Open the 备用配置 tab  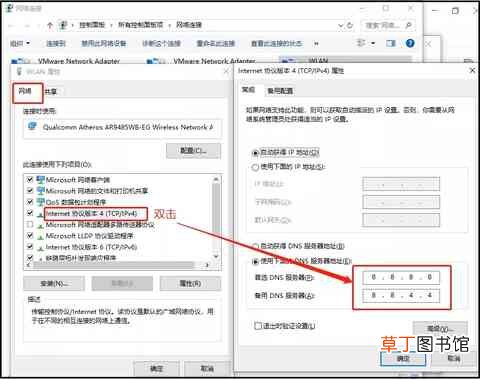pyautogui.click(x=280, y=91)
